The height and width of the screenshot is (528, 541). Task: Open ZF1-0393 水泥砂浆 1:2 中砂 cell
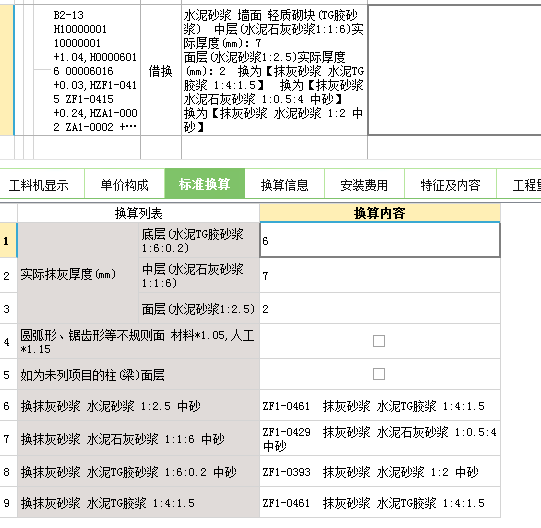(x=380, y=471)
